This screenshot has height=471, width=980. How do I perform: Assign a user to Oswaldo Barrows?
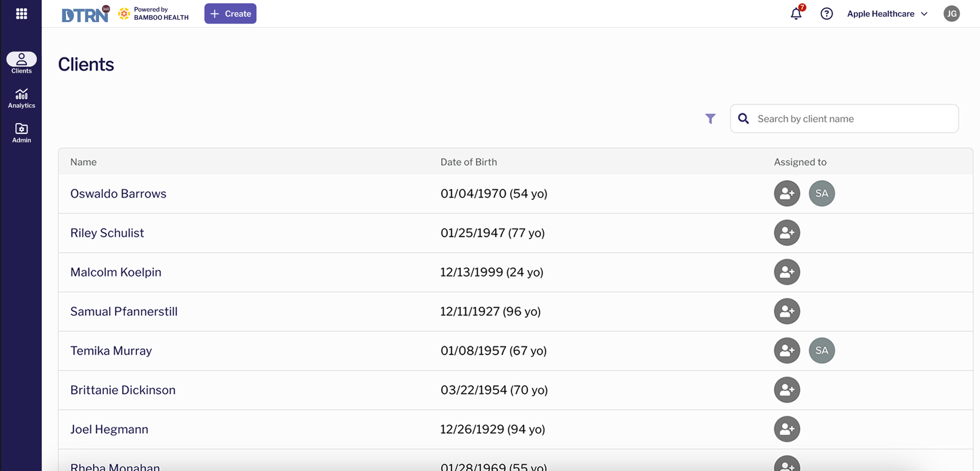tap(787, 194)
